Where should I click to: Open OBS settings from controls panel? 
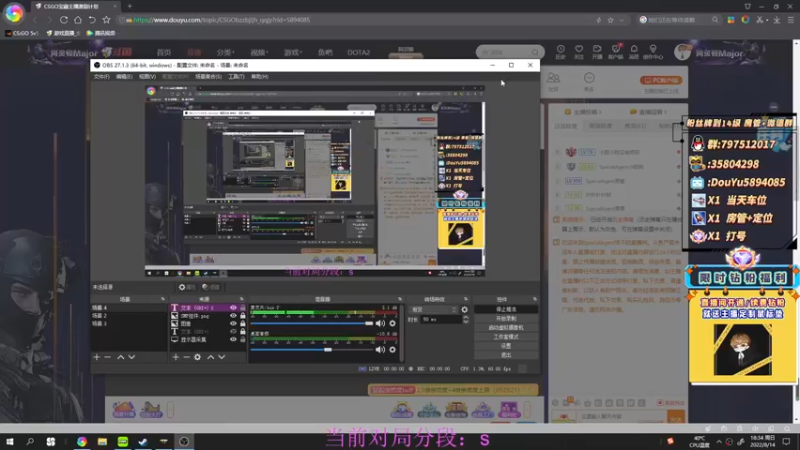[506, 345]
